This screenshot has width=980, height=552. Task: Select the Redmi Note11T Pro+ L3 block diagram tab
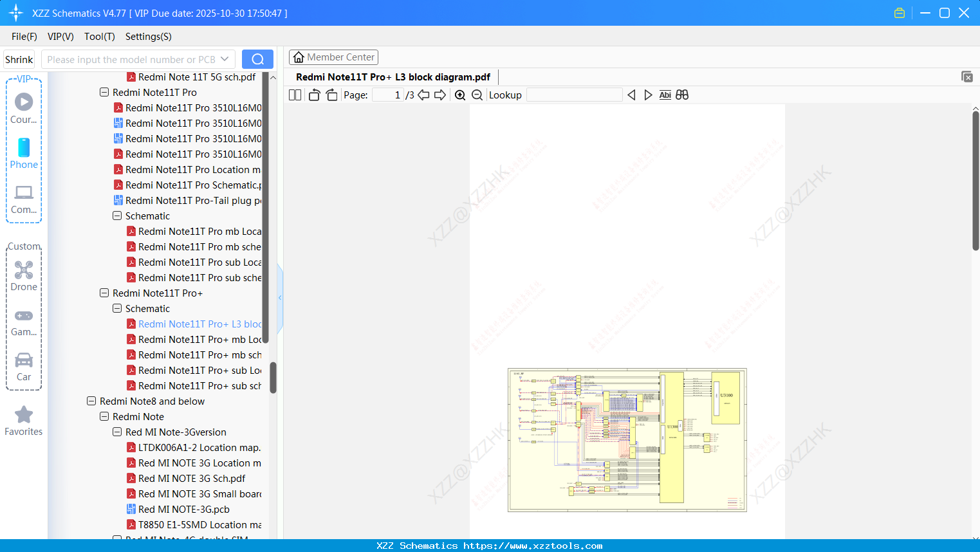tap(394, 77)
